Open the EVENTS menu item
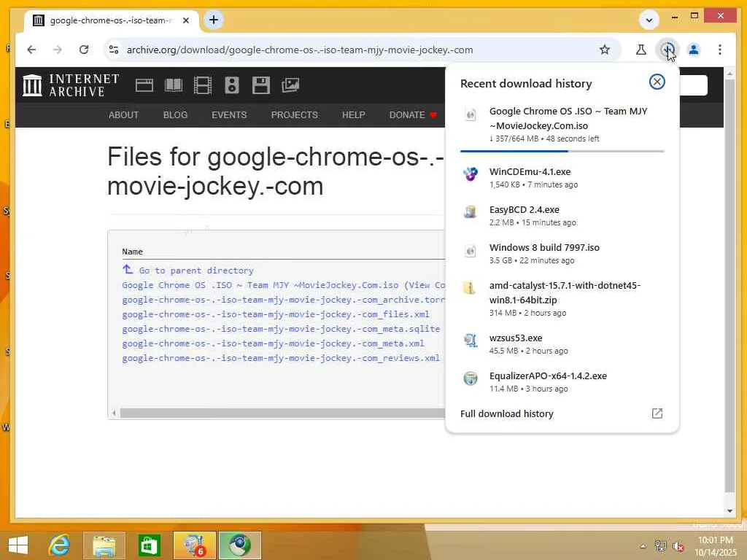The image size is (747, 560). click(229, 114)
